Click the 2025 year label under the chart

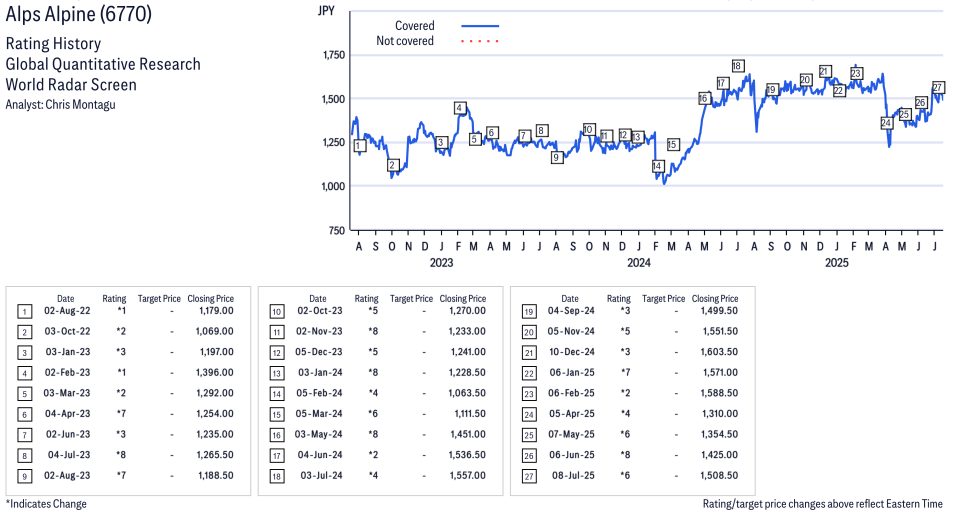[837, 262]
